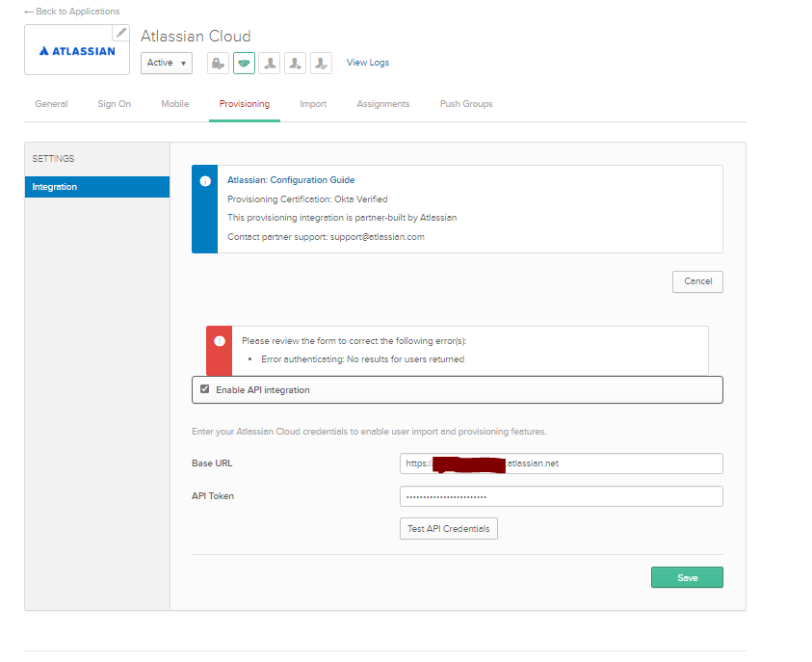The height and width of the screenshot is (662, 812).
Task: Switch to the General tab
Action: (51, 104)
